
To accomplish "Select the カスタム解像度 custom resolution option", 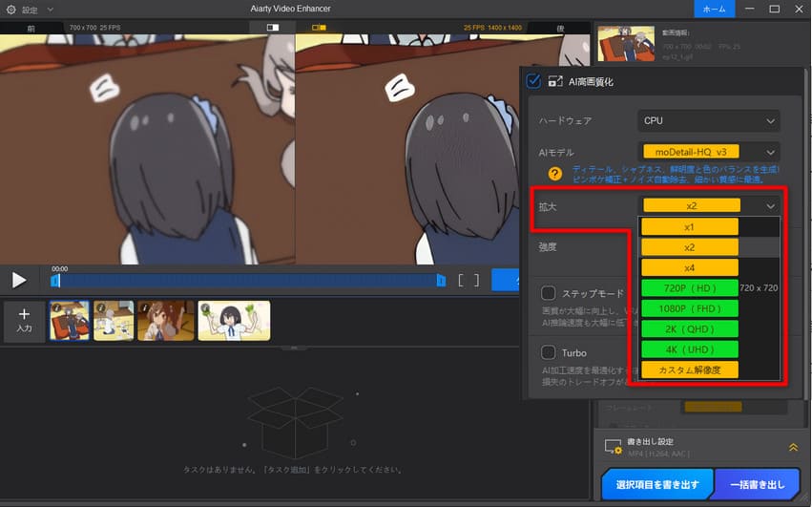I will click(689, 370).
